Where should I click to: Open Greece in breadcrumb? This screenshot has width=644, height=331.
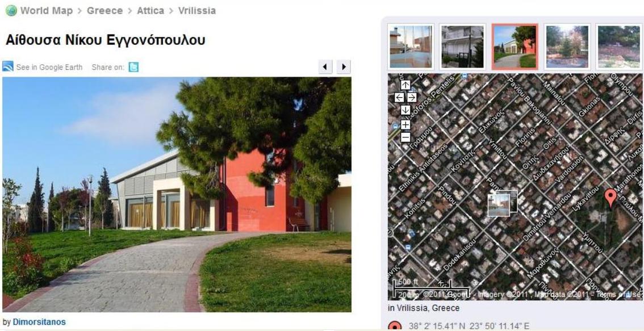point(104,11)
